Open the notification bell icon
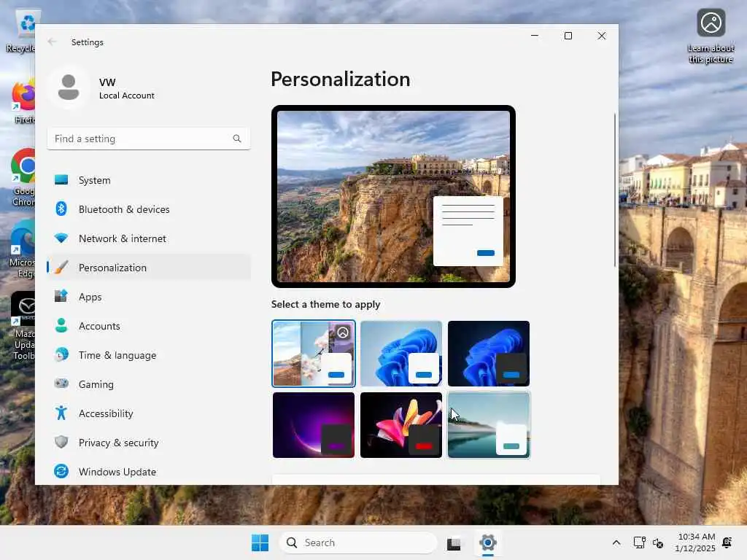 [727, 542]
